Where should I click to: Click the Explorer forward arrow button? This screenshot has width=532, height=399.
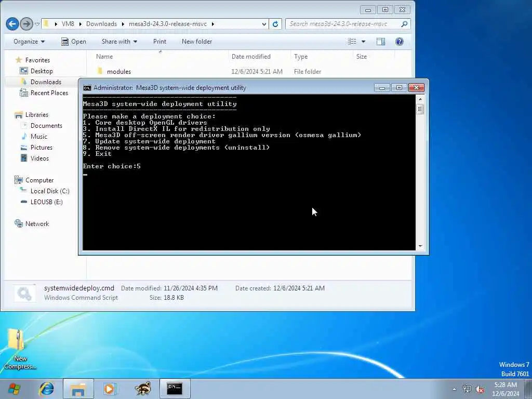point(26,24)
